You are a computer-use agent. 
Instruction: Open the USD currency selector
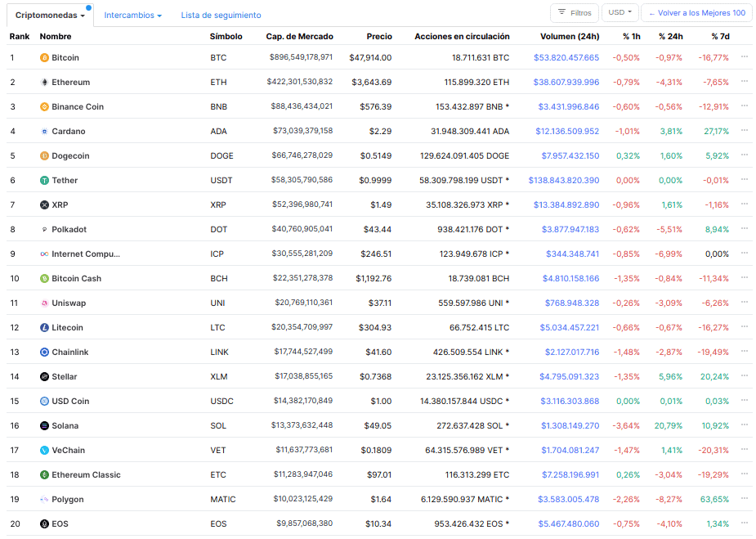pyautogui.click(x=620, y=12)
